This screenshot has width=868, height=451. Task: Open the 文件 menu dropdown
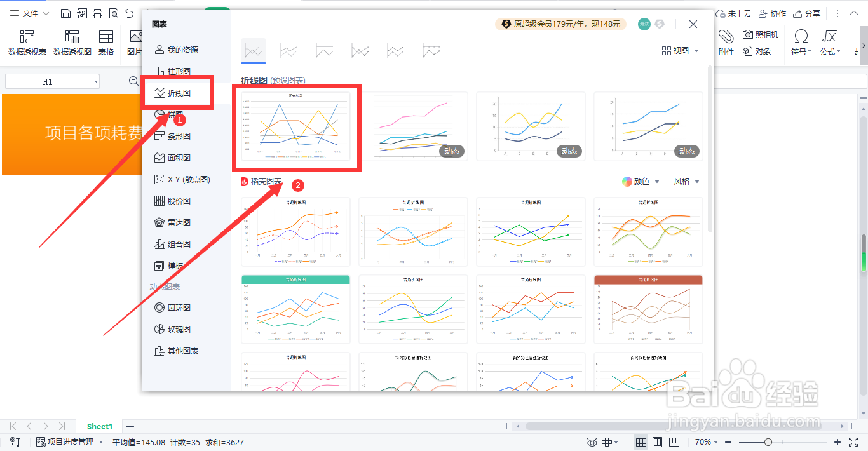point(30,13)
